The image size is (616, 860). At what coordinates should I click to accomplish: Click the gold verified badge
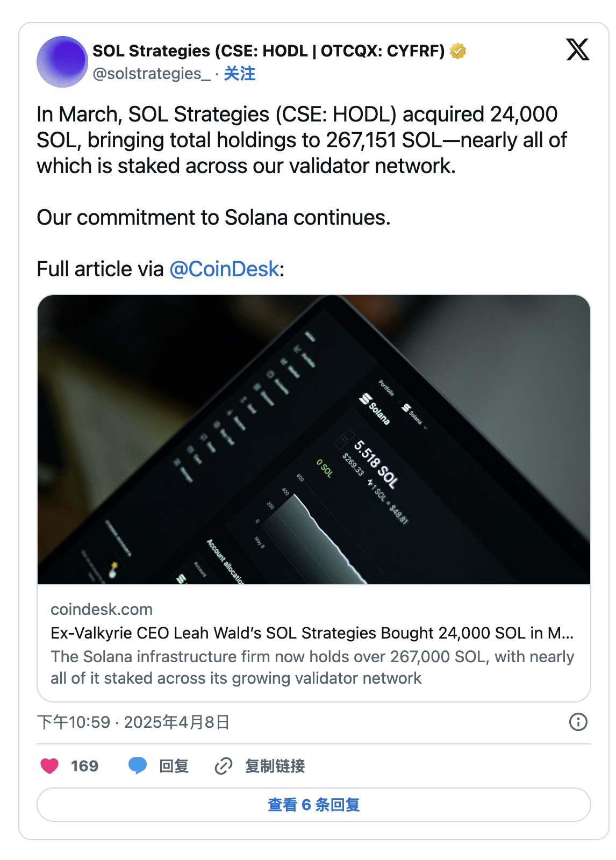(x=458, y=51)
